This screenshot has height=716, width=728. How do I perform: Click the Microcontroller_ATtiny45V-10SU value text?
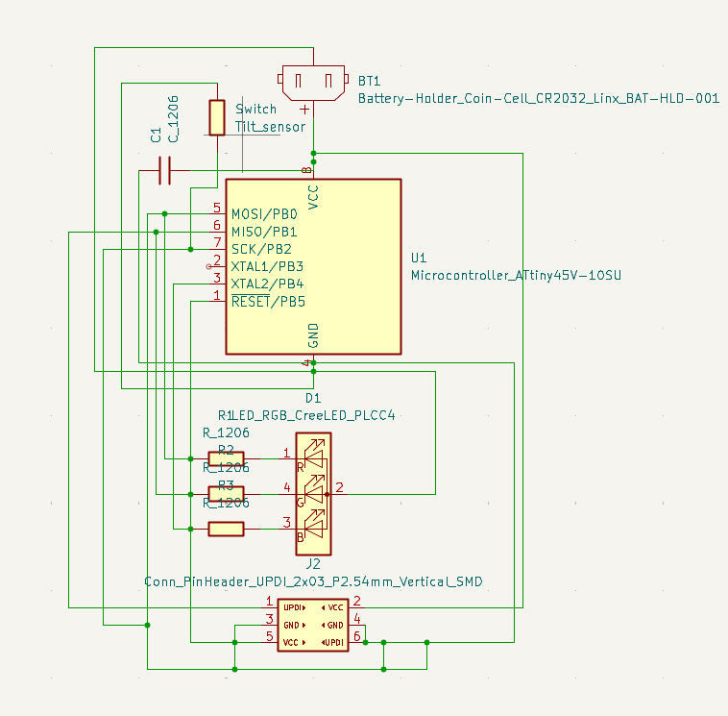point(516,276)
